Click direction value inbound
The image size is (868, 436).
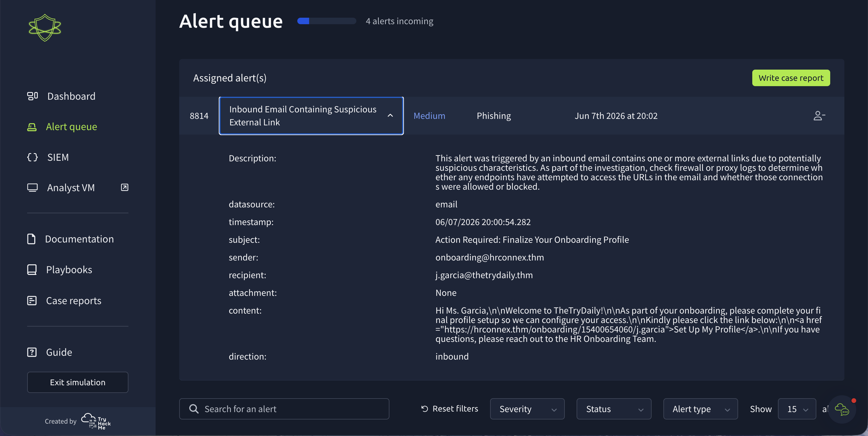coord(452,357)
